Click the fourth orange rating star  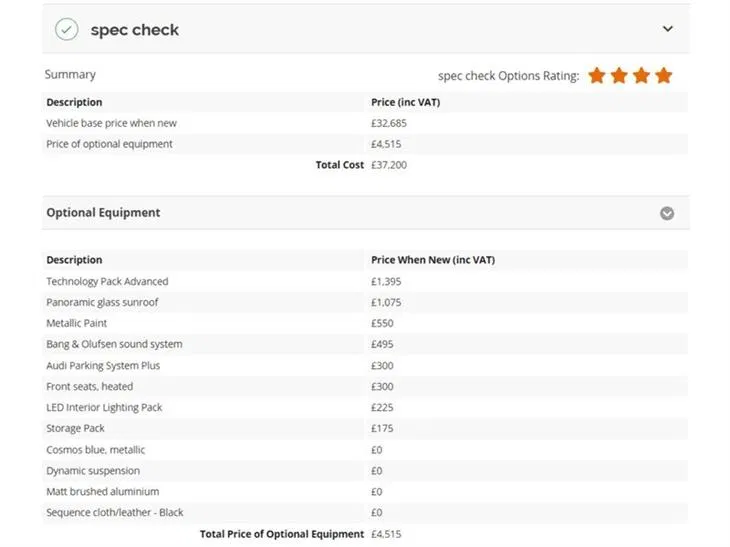point(664,75)
